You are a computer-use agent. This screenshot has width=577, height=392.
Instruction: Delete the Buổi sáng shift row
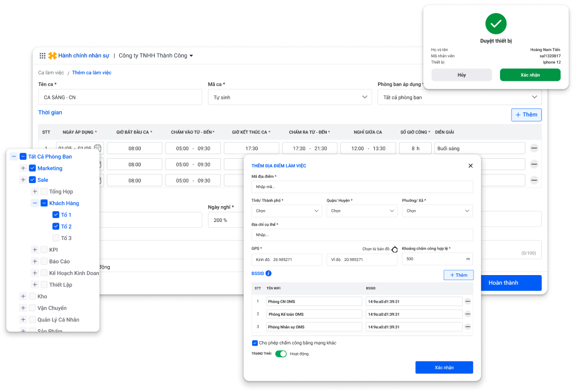click(x=534, y=149)
